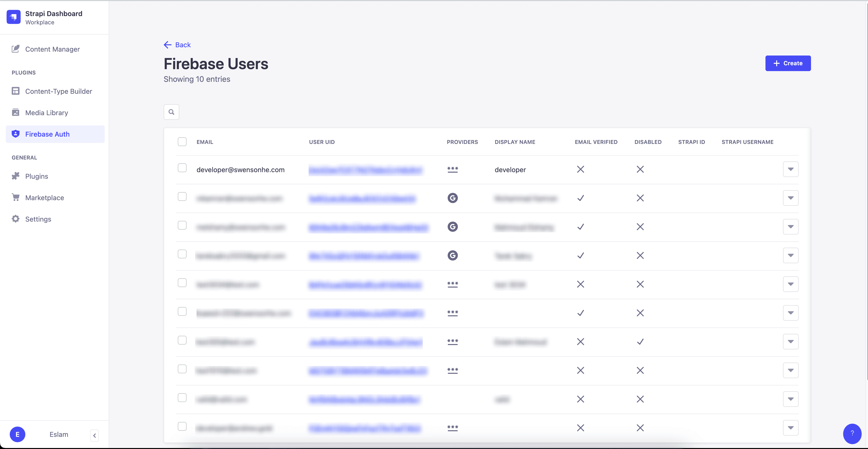Screen dimensions: 868x449
Task: Click password provider icon in sixth row
Action: tap(453, 313)
